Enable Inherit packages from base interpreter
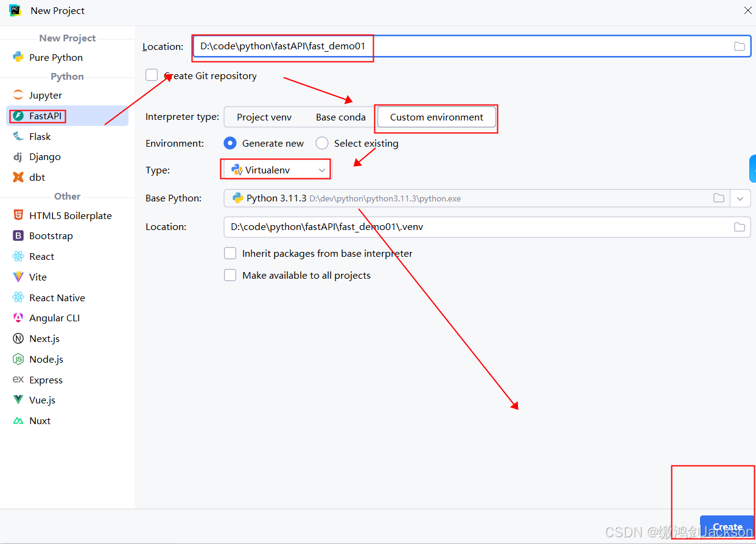The height and width of the screenshot is (544, 756). click(x=230, y=253)
